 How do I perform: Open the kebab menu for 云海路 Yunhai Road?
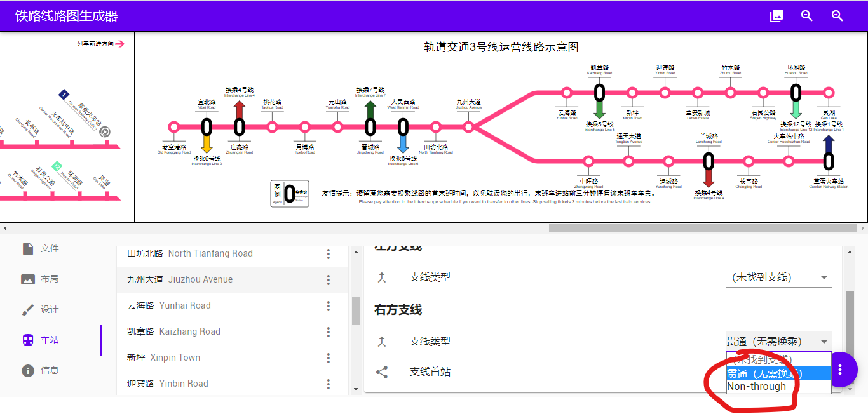(x=329, y=305)
